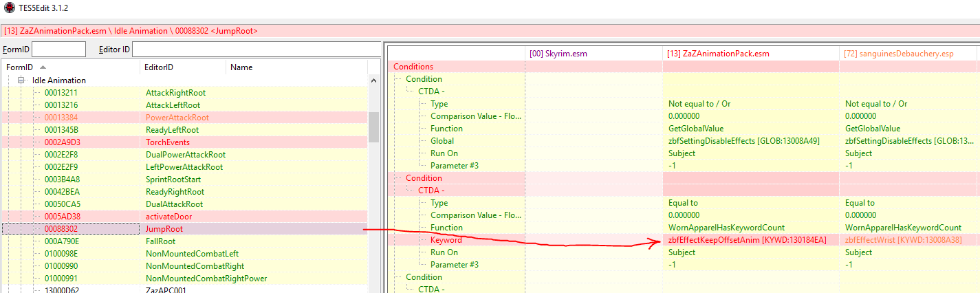Click the sort arrow on FormID column header
980x293 pixels.
point(43,67)
